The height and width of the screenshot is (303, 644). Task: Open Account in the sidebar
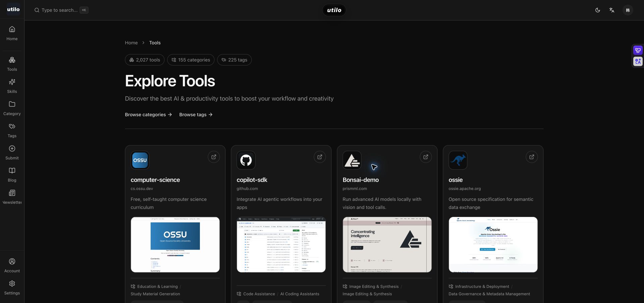point(12,265)
